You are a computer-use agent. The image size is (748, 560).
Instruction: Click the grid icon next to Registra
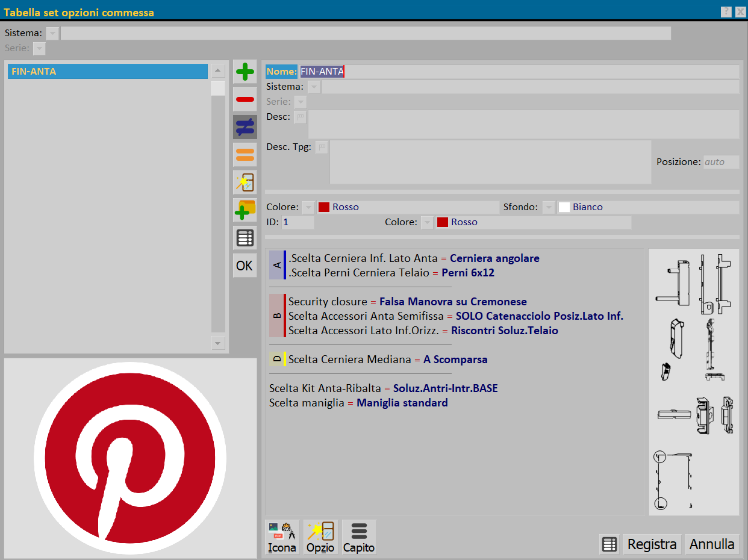coord(609,544)
